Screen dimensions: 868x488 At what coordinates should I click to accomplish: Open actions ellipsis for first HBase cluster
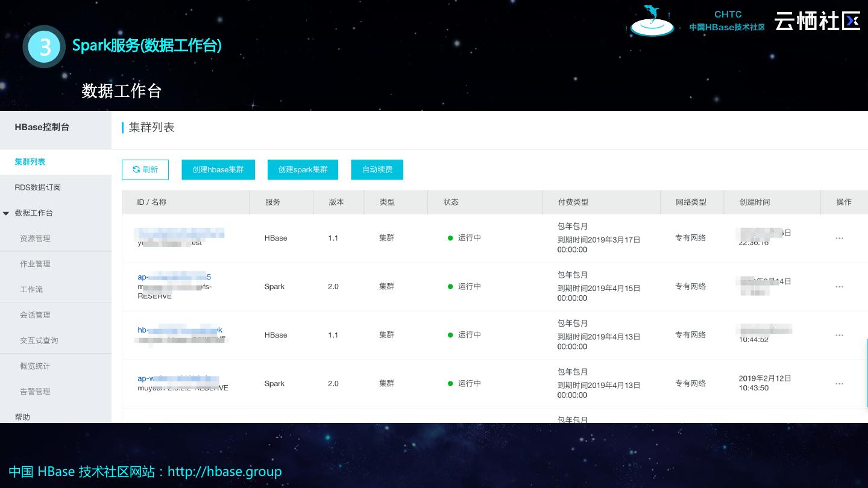pyautogui.click(x=839, y=239)
